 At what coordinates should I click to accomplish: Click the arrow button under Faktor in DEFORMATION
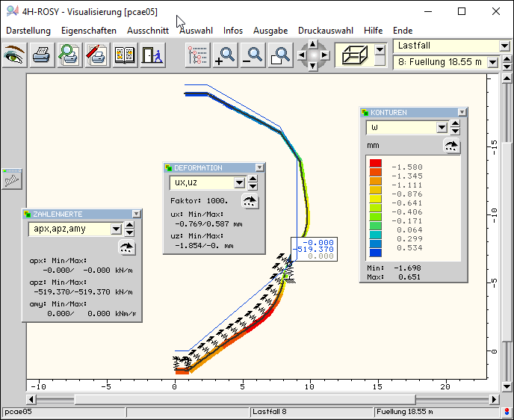point(250,201)
